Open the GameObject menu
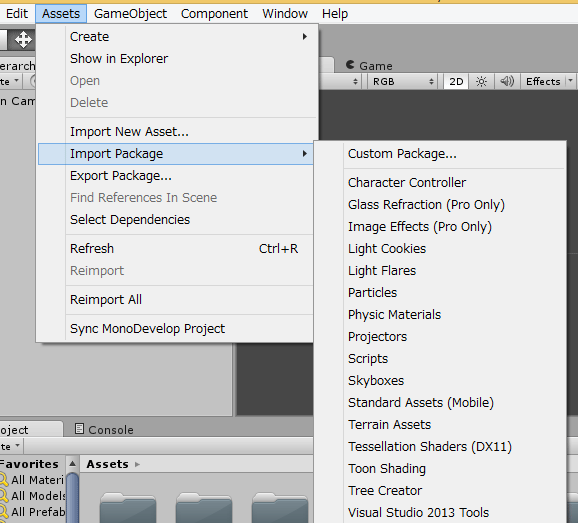The width and height of the screenshot is (578, 523). point(130,14)
